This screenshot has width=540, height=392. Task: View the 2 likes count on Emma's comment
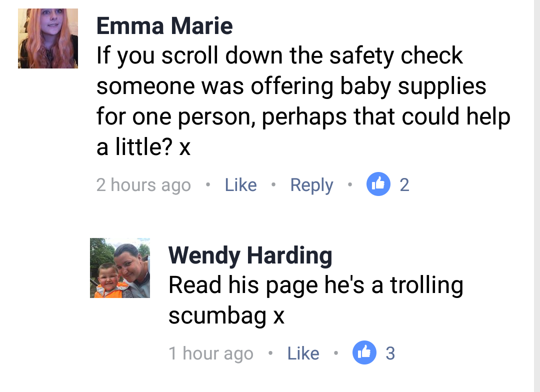(404, 185)
